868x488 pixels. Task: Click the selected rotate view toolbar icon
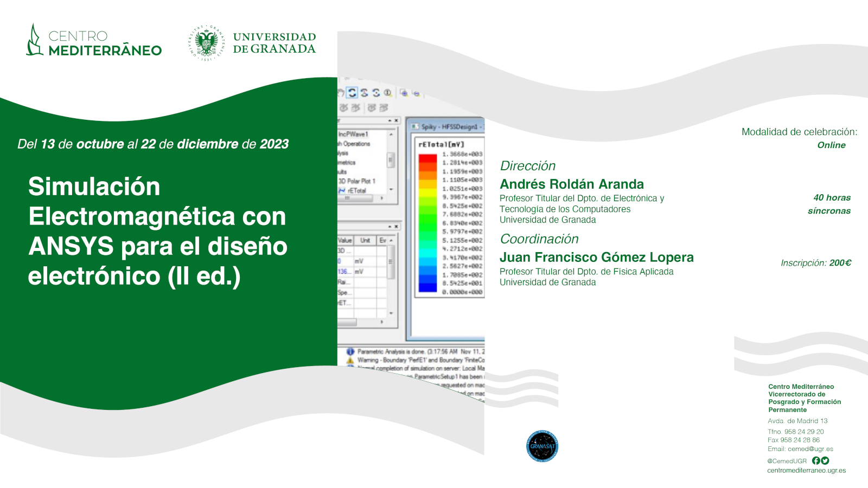352,93
